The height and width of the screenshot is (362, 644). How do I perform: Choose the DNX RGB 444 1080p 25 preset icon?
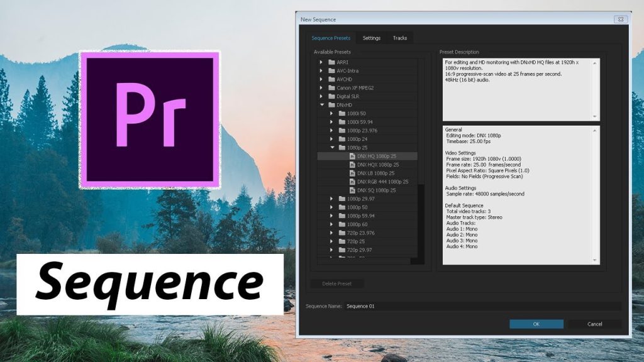point(353,182)
